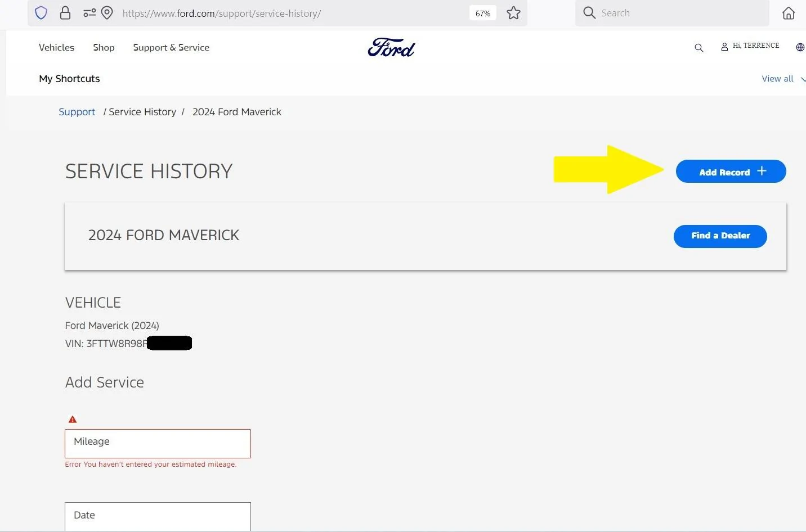The image size is (806, 532).
Task: Click the Ford Maverick (2024) vehicle text
Action: (112, 326)
